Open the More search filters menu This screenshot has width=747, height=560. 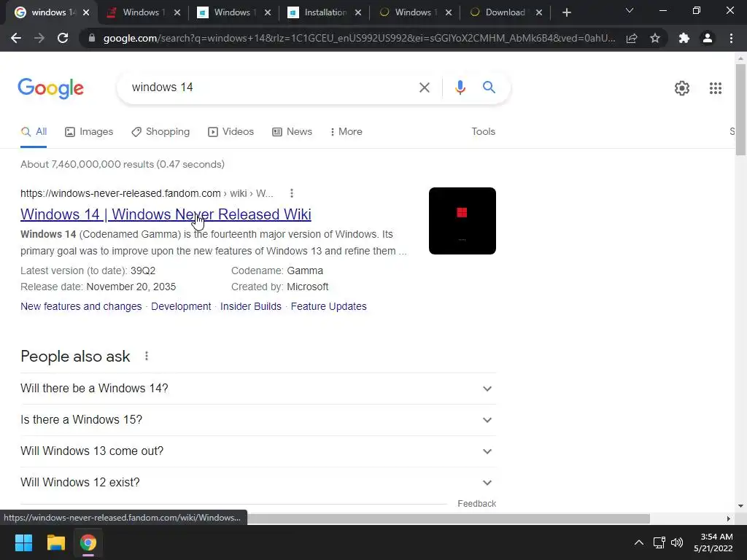tap(346, 131)
